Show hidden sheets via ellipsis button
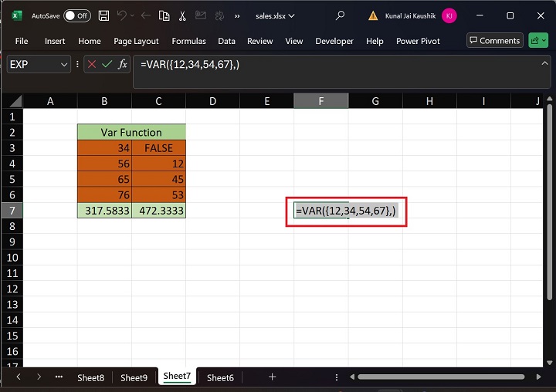The width and height of the screenshot is (556, 392). [x=59, y=377]
